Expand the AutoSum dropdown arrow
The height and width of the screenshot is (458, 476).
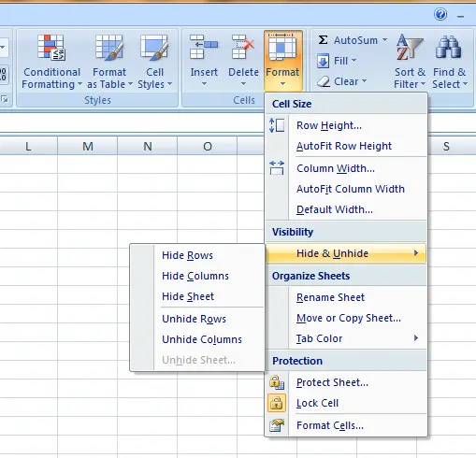point(385,40)
